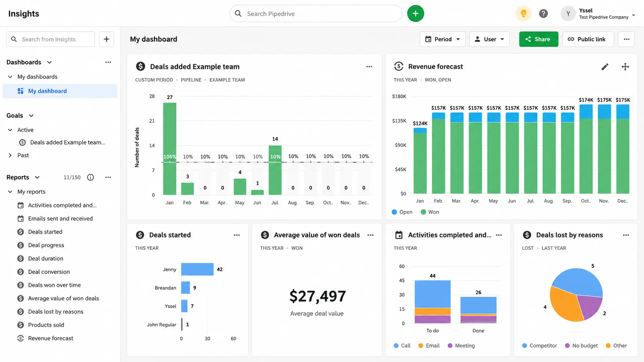
Task: Toggle the Meeting legend in Activities chart
Action: [x=461, y=345]
